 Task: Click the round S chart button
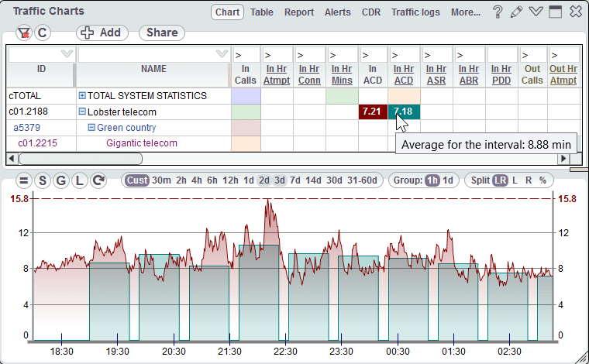point(42,180)
